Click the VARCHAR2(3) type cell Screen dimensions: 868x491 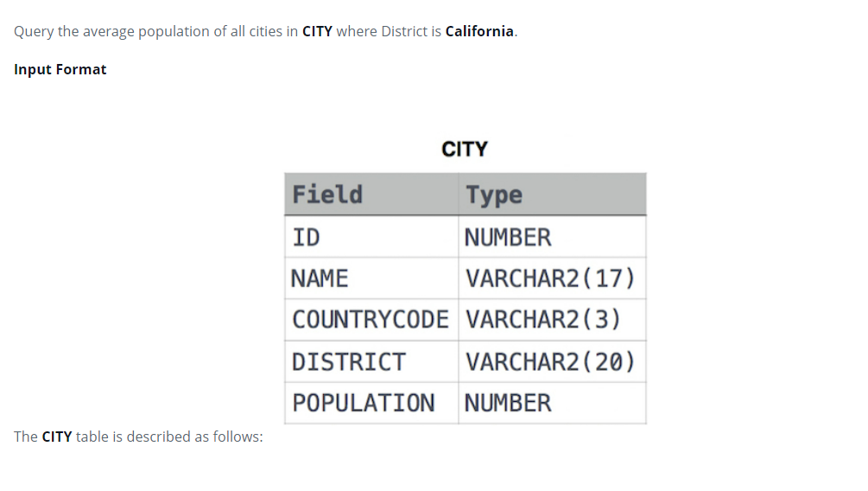(x=552, y=320)
